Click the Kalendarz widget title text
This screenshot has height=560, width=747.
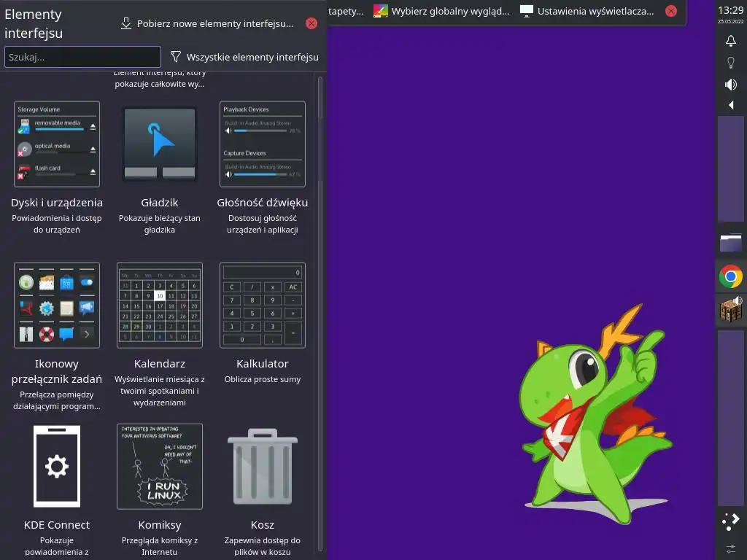click(160, 364)
